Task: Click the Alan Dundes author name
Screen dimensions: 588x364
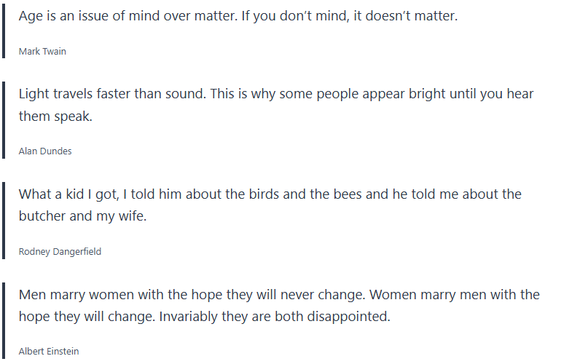Action: pyautogui.click(x=45, y=151)
